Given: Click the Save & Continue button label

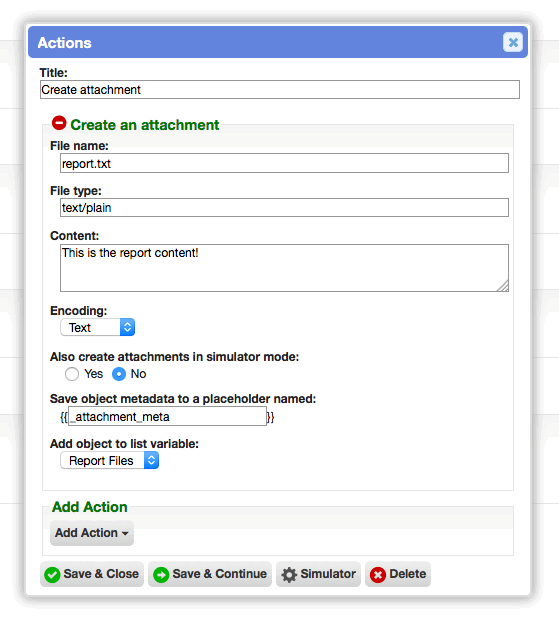Looking at the screenshot, I should tap(220, 574).
